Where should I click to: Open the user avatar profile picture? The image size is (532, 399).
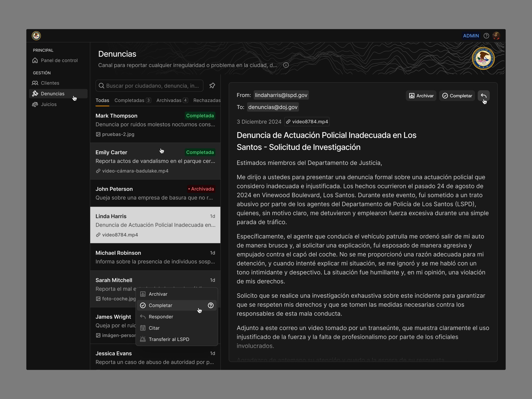pos(496,36)
